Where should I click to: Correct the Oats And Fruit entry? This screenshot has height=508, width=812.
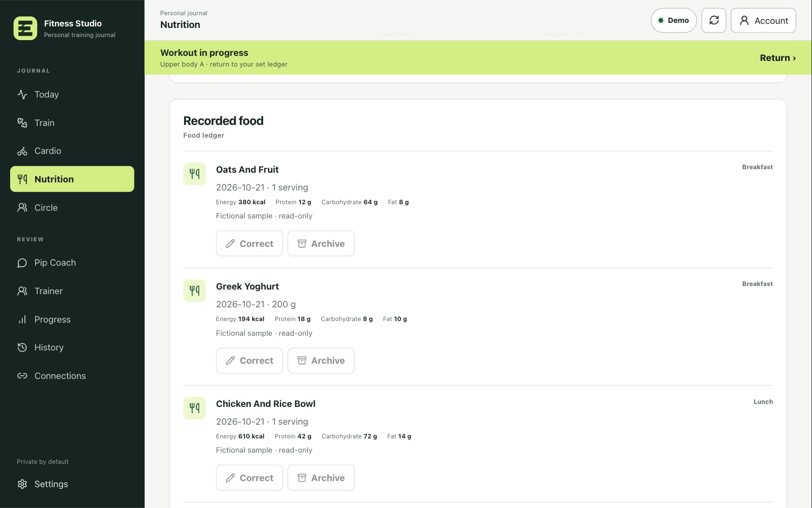point(249,244)
